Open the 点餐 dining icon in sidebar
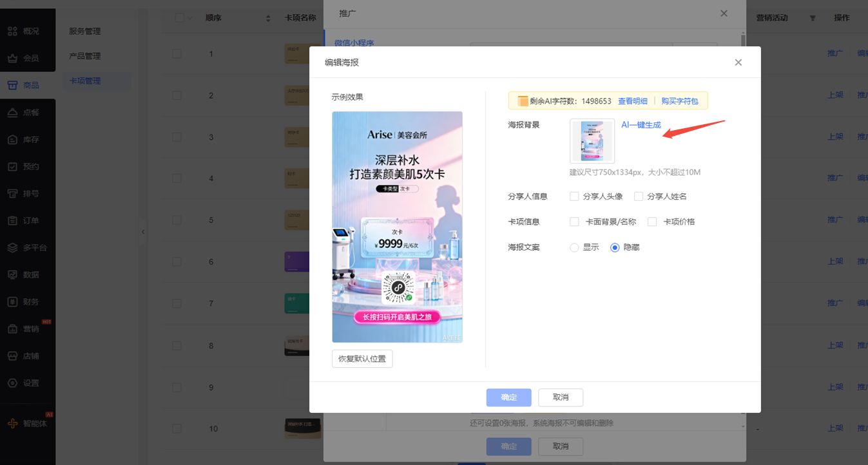Image resolution: width=868 pixels, height=465 pixels. pyautogui.click(x=12, y=112)
